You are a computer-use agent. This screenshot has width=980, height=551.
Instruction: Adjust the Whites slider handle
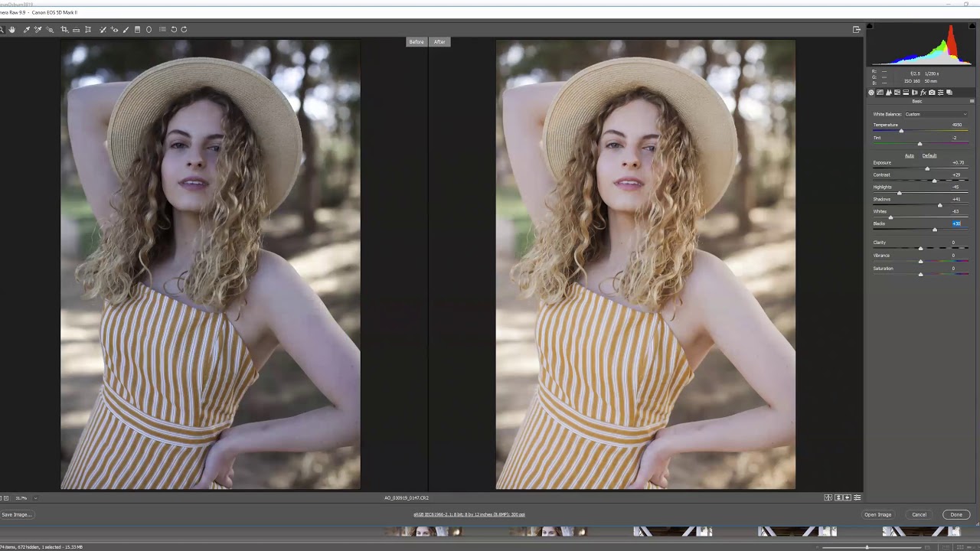point(890,217)
